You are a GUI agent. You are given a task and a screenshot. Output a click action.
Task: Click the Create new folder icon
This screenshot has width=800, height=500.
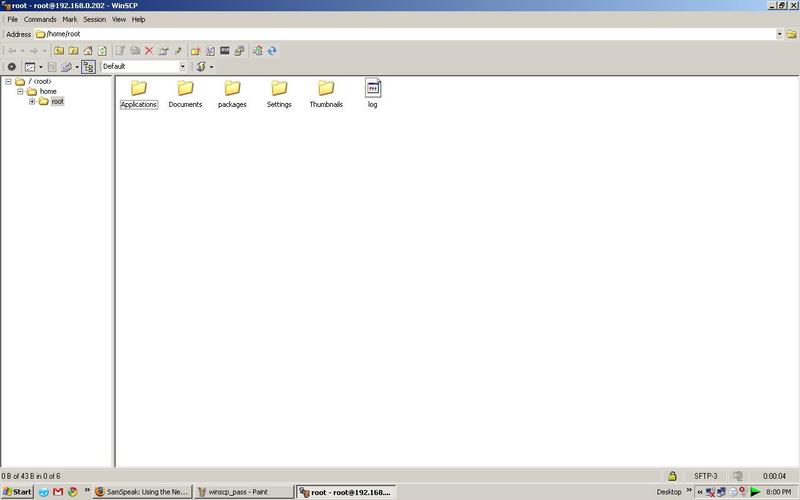[x=196, y=50]
